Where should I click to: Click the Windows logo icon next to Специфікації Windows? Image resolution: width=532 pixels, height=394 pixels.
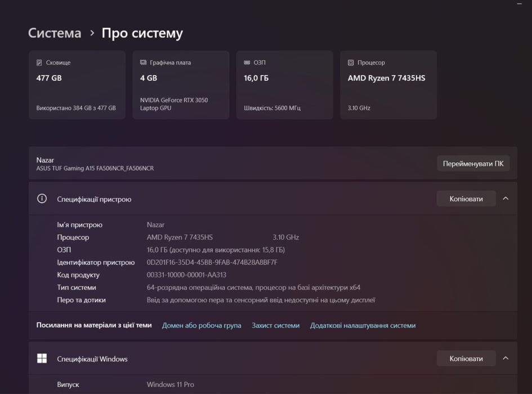42,359
